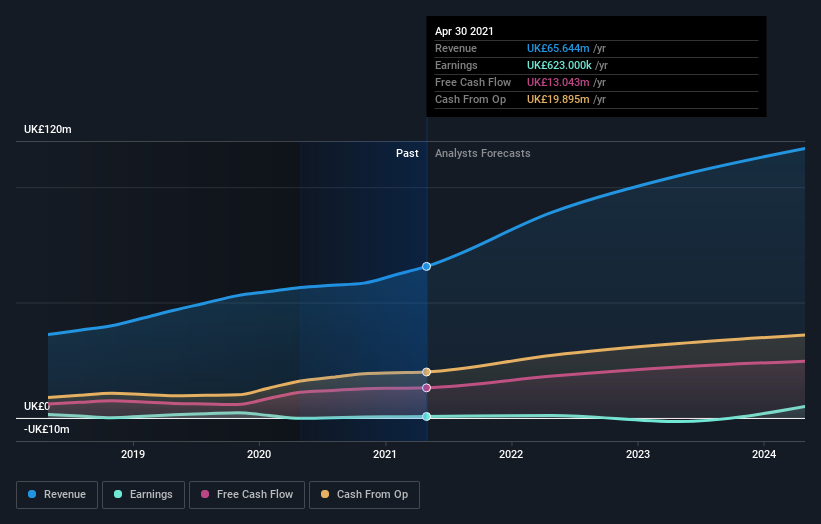Screen dimensions: 821x524
Task: Click the -UK£10m y-axis label
Action: coord(47,429)
